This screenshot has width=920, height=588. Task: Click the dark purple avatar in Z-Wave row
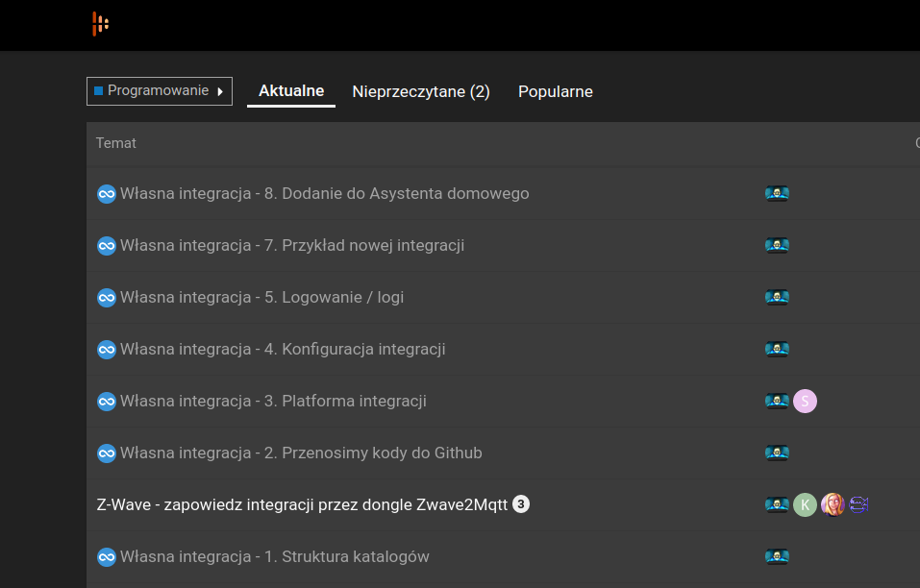point(859,505)
